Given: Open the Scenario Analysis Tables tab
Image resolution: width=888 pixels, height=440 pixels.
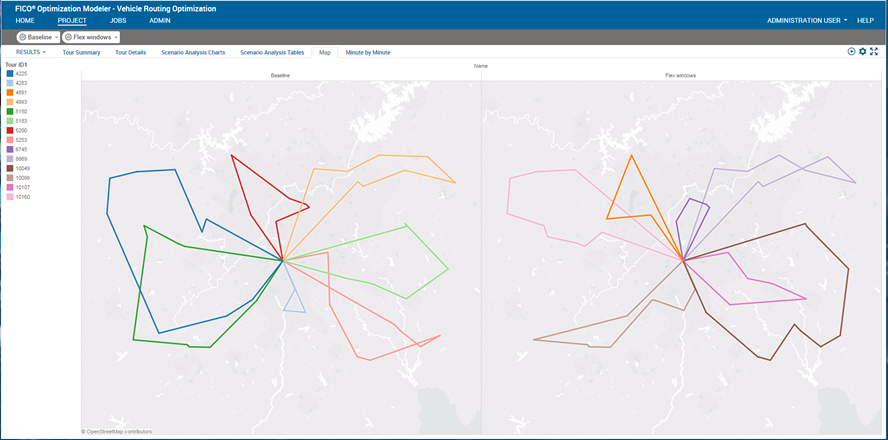Looking at the screenshot, I should [272, 53].
